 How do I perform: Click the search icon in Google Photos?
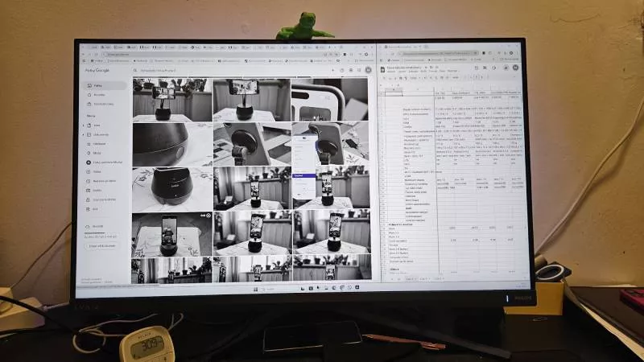(x=136, y=71)
